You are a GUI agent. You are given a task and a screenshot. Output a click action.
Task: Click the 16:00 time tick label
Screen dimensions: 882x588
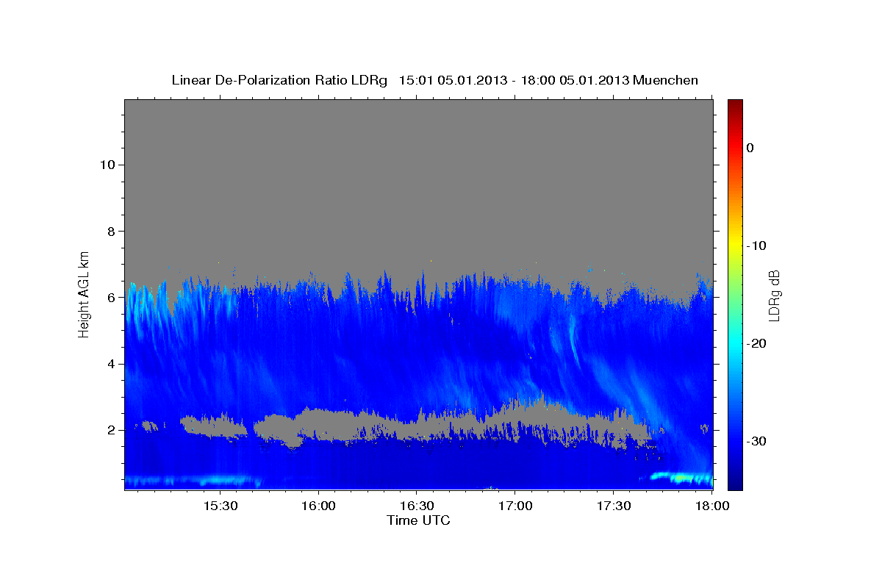click(319, 506)
